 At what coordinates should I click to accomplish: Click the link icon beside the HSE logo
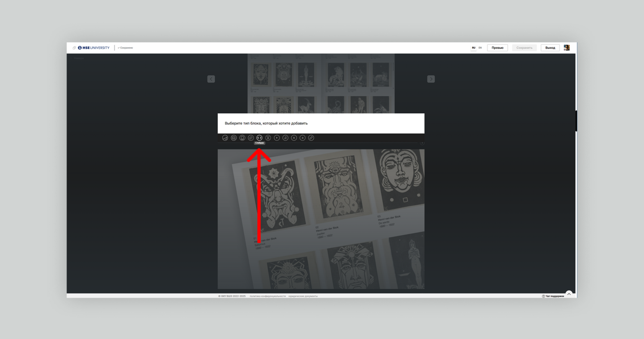[x=74, y=48]
